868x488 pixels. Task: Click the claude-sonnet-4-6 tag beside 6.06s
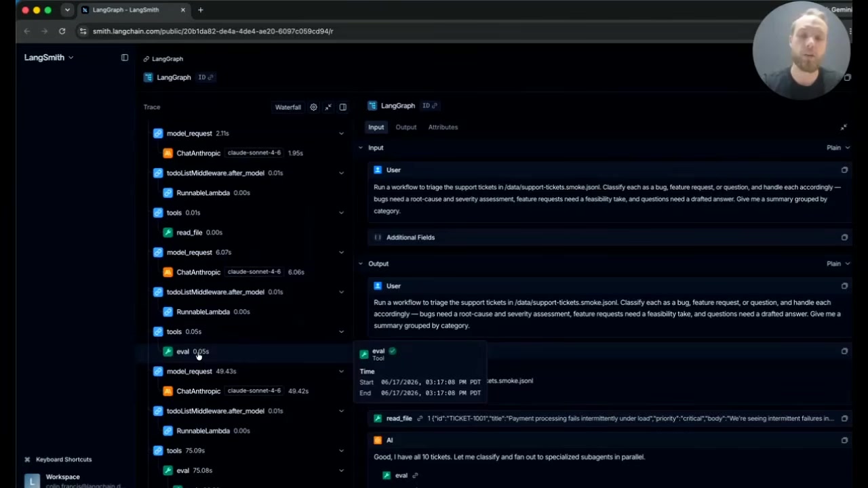(x=254, y=272)
